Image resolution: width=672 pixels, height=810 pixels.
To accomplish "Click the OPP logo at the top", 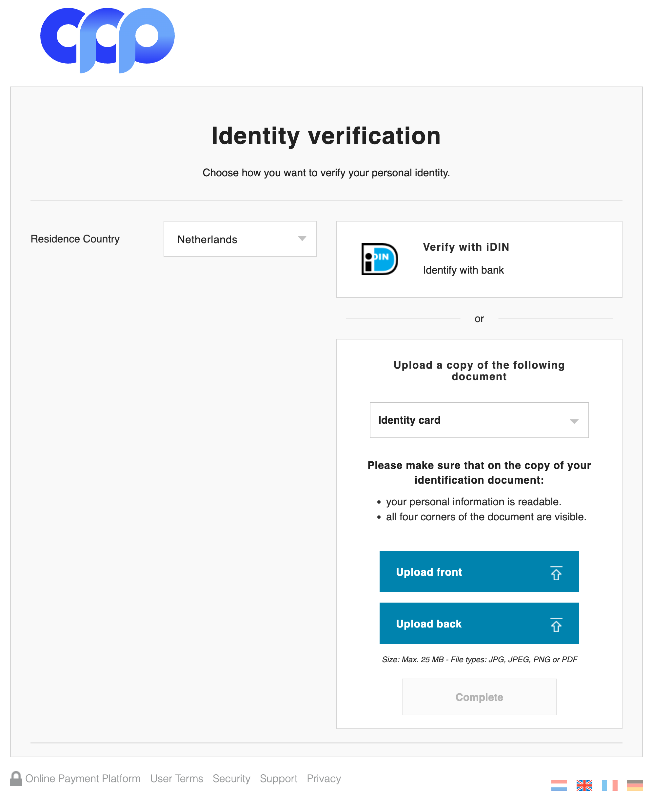I will (x=107, y=40).
